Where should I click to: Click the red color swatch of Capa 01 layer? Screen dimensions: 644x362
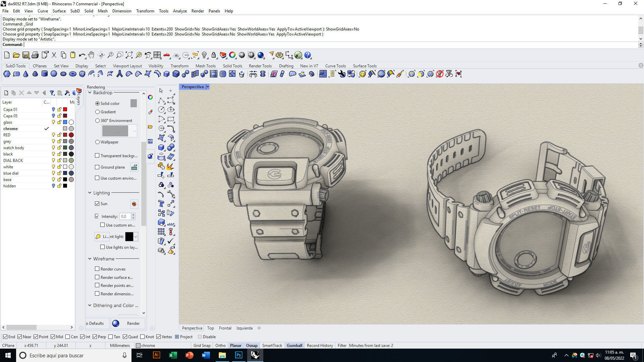[65, 110]
